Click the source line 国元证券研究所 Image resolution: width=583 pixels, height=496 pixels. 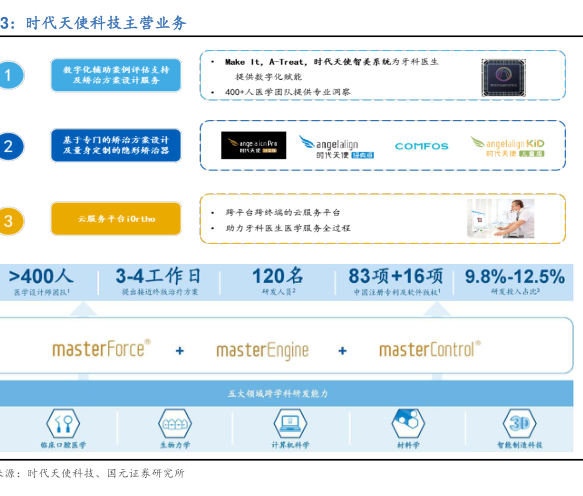(x=146, y=473)
